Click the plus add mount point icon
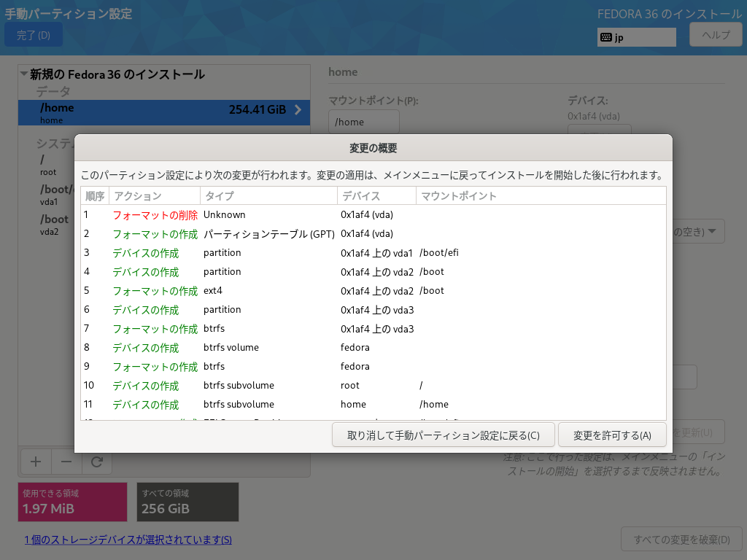747x560 pixels. click(x=36, y=462)
